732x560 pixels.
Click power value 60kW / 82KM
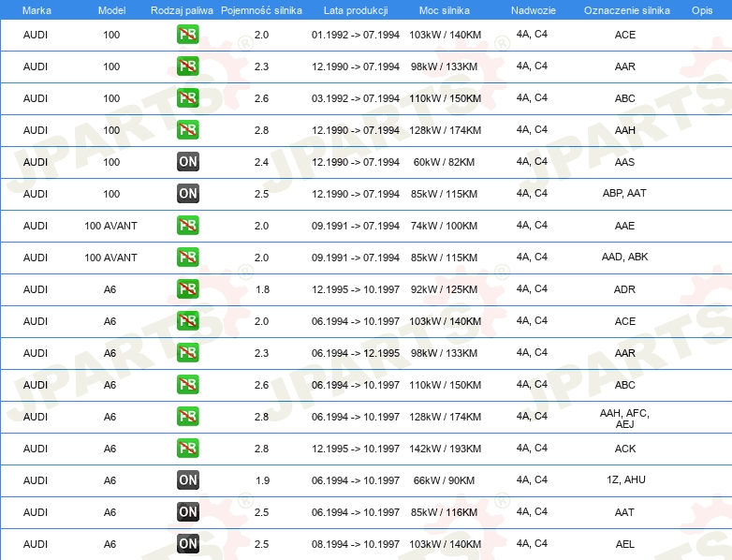click(x=444, y=162)
